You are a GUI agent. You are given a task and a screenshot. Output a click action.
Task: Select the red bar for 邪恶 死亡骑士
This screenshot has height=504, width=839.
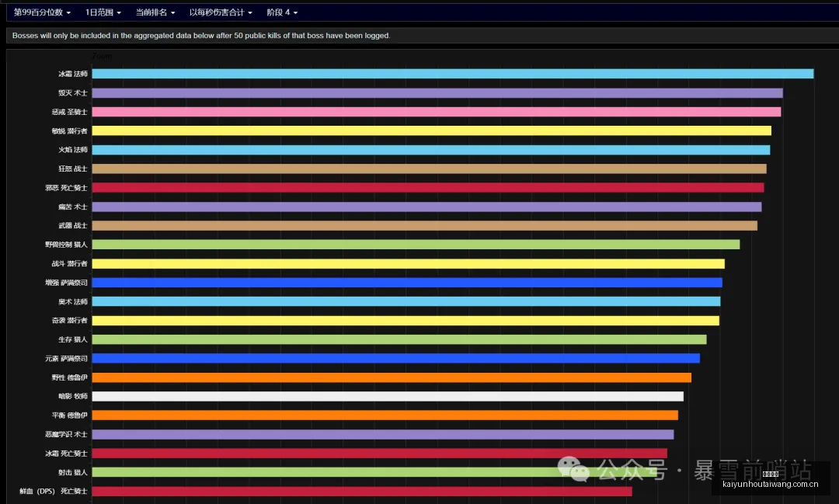428,188
